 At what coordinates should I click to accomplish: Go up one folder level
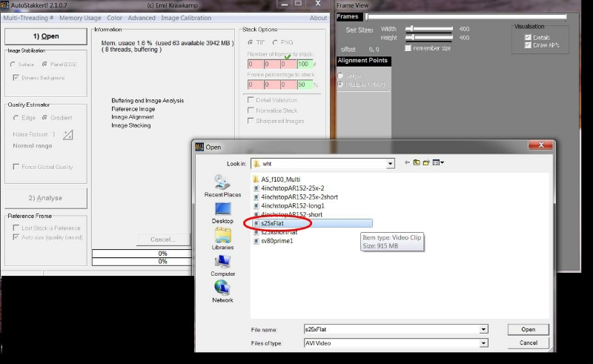(x=417, y=162)
